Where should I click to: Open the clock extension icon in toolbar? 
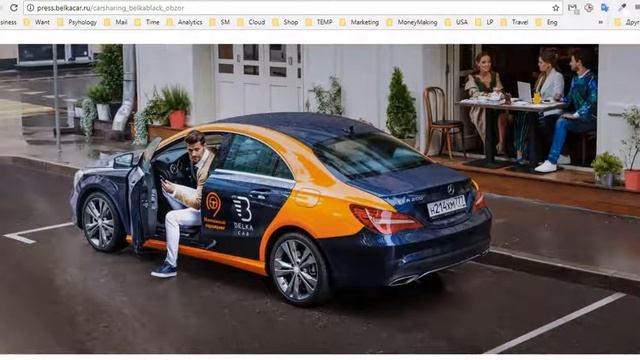pyautogui.click(x=589, y=7)
